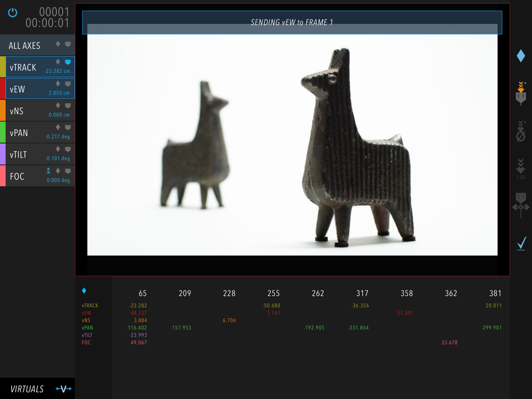
Task: Select keyframe column 209
Action: pyautogui.click(x=185, y=293)
